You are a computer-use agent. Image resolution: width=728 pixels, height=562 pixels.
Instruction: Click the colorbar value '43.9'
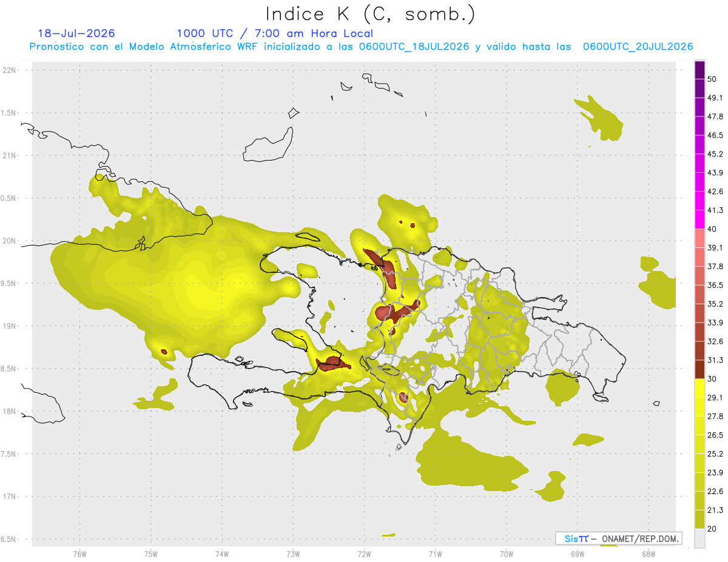pos(715,173)
